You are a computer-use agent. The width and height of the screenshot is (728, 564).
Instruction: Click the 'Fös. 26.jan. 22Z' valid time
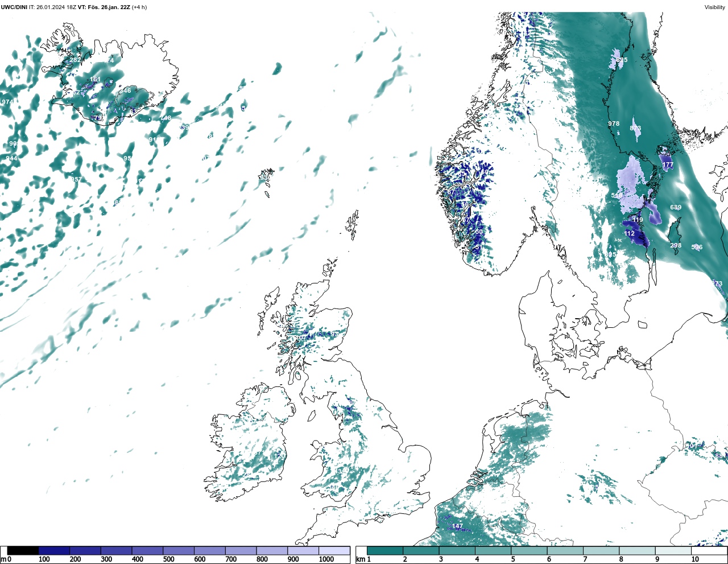click(x=109, y=7)
